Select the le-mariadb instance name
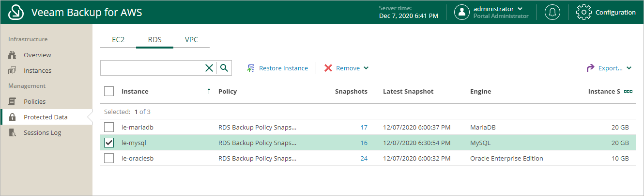This screenshot has height=196, width=644. click(137, 128)
